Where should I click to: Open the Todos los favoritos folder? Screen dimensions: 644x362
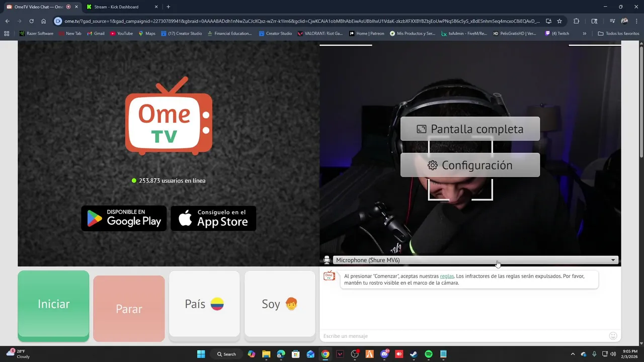[618, 34]
